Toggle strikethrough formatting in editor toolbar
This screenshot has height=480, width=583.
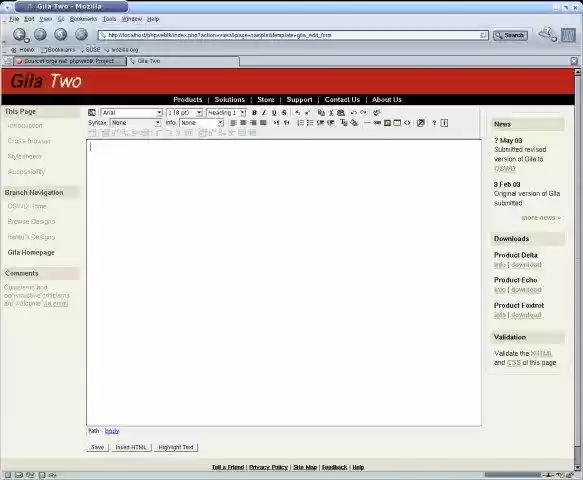(284, 113)
